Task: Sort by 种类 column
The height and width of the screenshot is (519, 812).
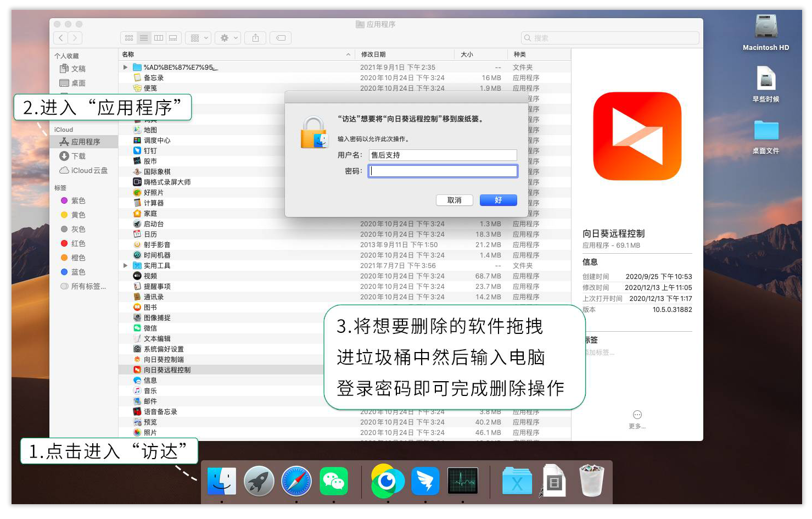Action: click(x=539, y=54)
